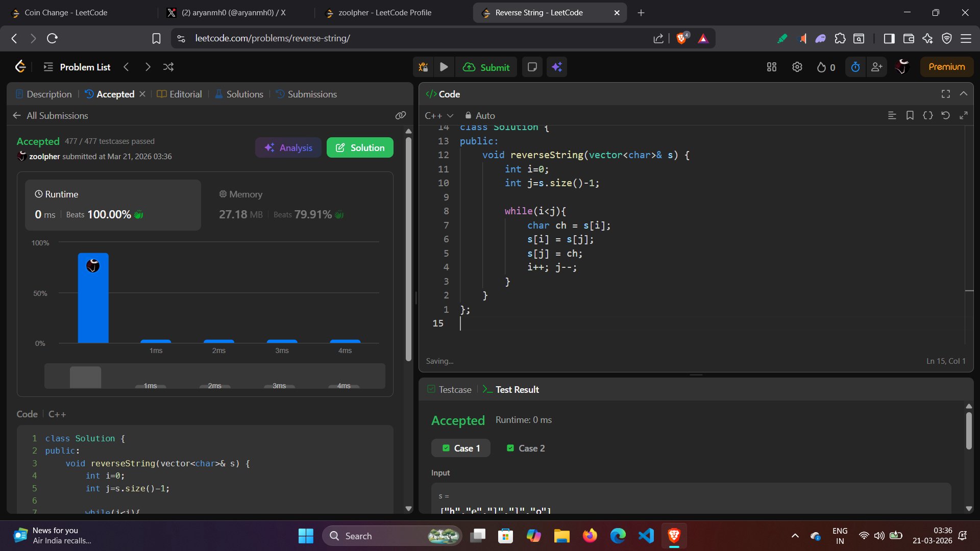
Task: Collapse the Code panel chevron
Action: coord(964,94)
